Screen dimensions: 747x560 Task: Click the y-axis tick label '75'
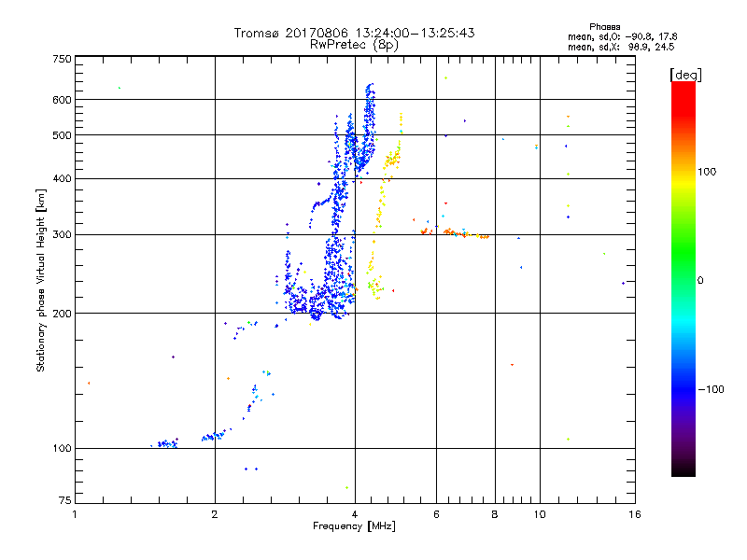click(65, 500)
